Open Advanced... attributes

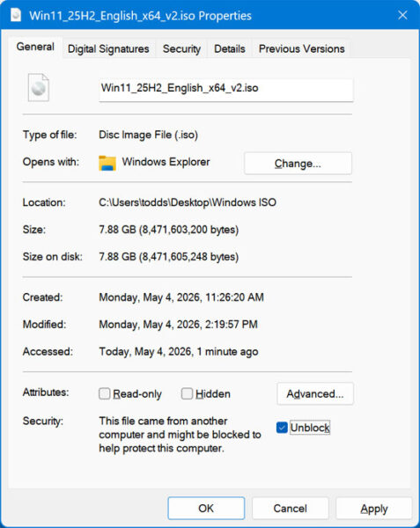click(x=315, y=393)
